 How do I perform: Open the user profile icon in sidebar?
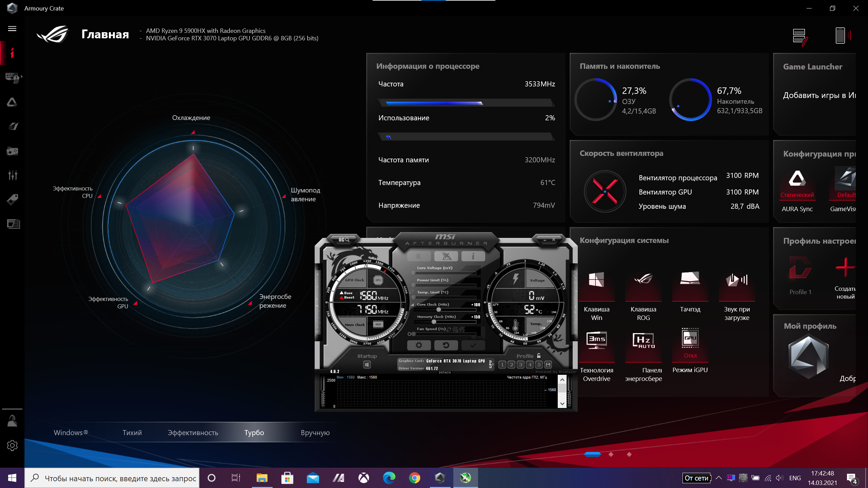12,421
